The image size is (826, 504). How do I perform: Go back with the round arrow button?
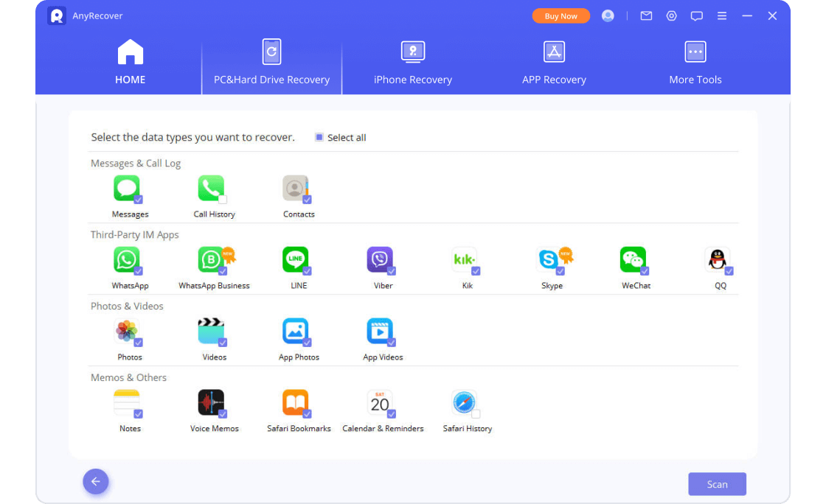coord(96,481)
